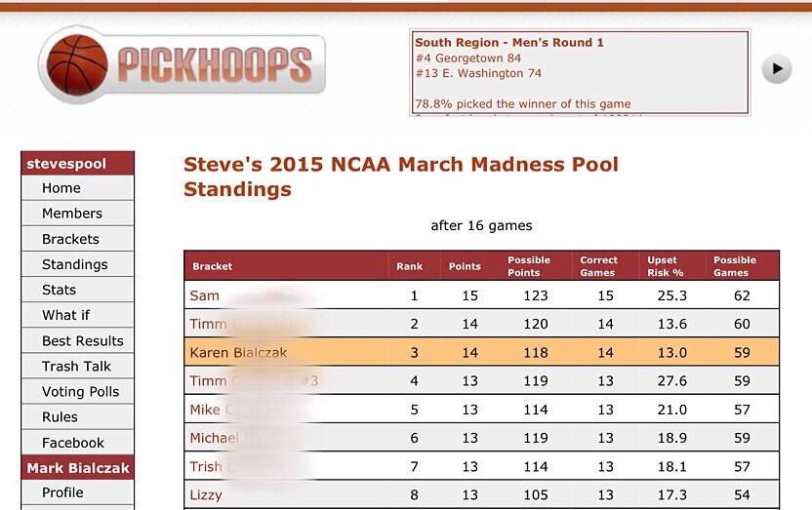
Task: Open the Home sidebar menu item
Action: (x=61, y=188)
